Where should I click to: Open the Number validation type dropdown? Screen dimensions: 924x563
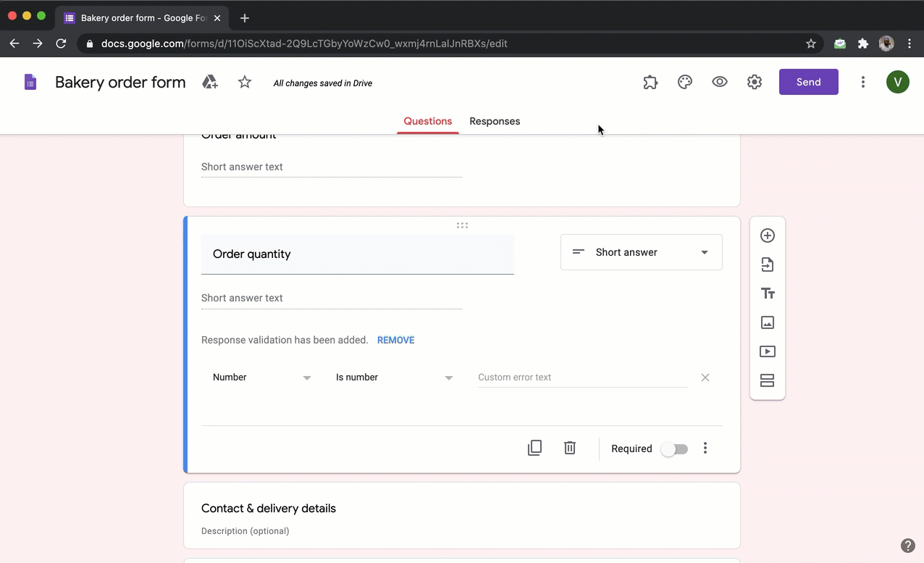pos(261,377)
